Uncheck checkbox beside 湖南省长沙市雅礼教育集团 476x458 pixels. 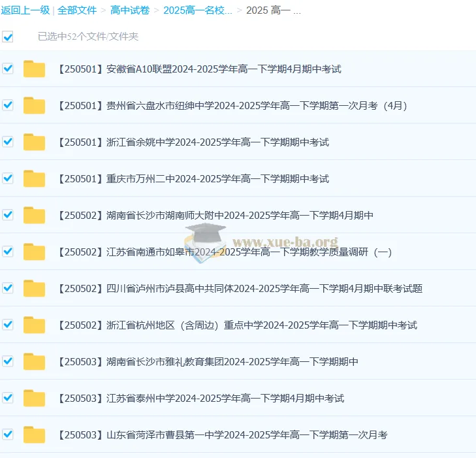point(8,361)
